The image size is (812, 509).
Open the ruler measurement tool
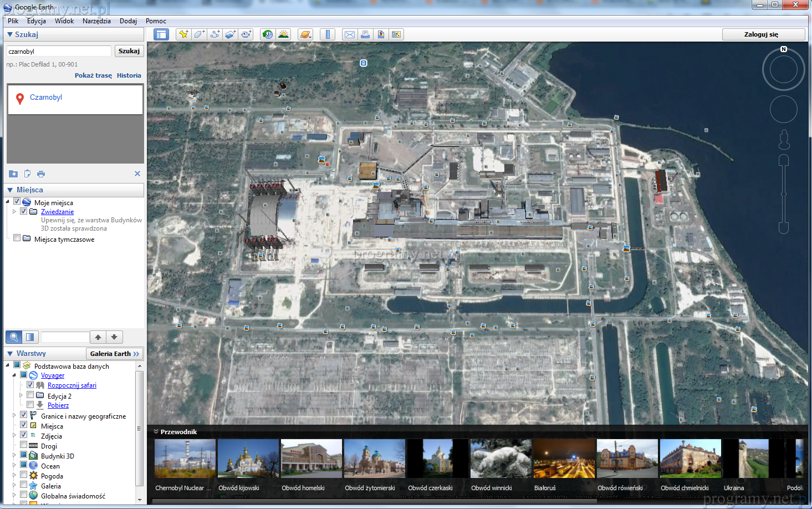click(328, 34)
